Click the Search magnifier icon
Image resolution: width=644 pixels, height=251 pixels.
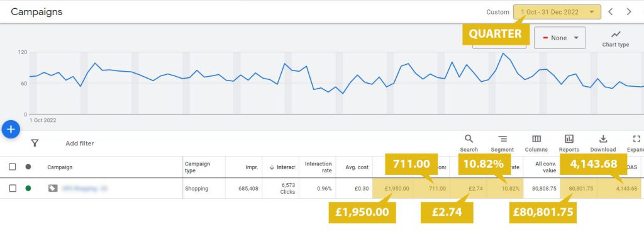(469, 139)
